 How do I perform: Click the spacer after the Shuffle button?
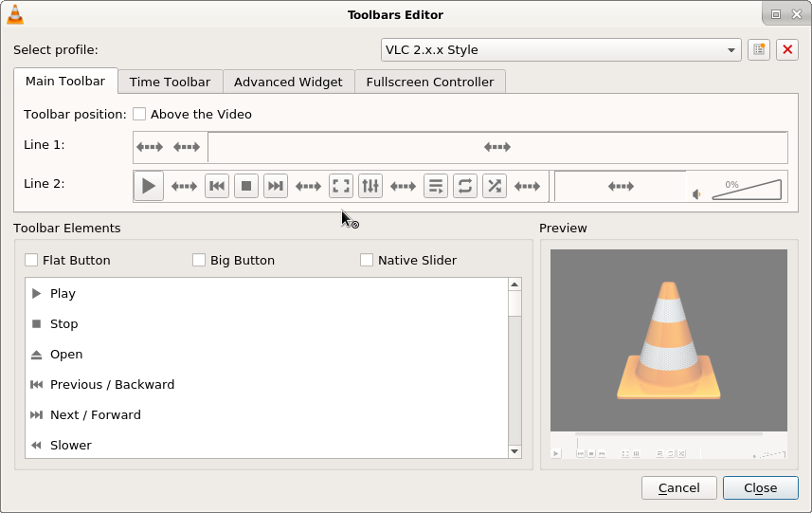click(x=527, y=186)
